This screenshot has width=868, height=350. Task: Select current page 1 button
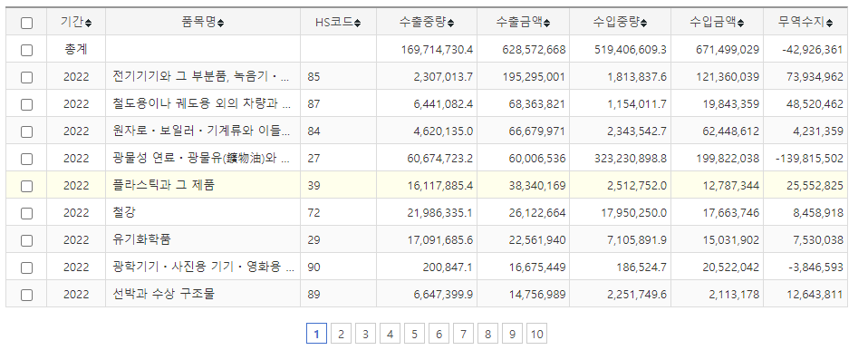(x=316, y=334)
